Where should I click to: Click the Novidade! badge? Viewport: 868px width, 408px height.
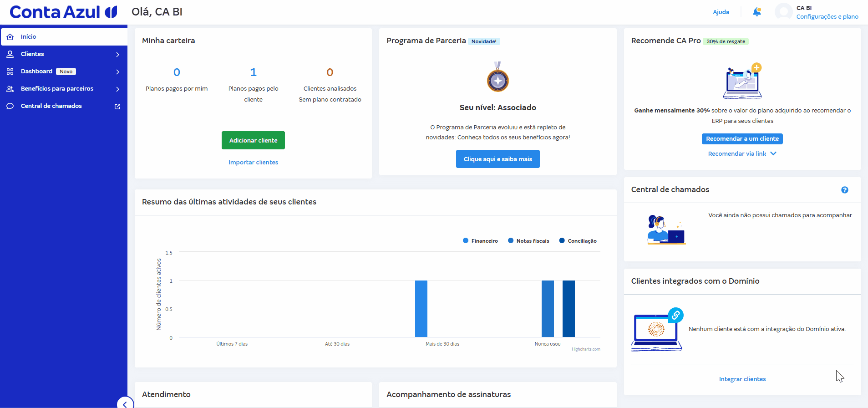point(484,41)
